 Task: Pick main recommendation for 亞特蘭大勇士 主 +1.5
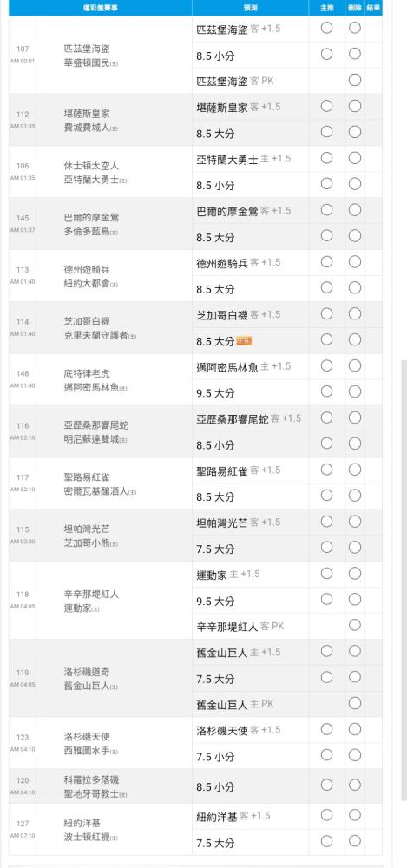tap(326, 158)
